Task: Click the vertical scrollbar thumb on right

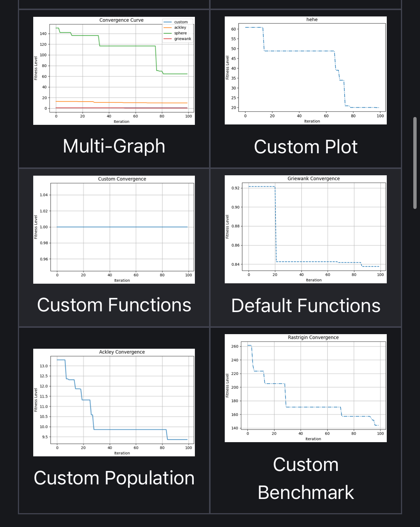Action: pyautogui.click(x=415, y=163)
